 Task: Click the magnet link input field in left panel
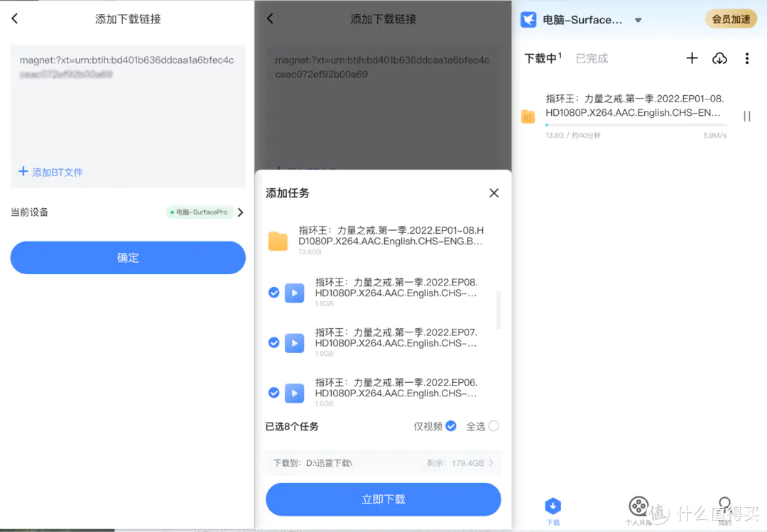tap(128, 116)
